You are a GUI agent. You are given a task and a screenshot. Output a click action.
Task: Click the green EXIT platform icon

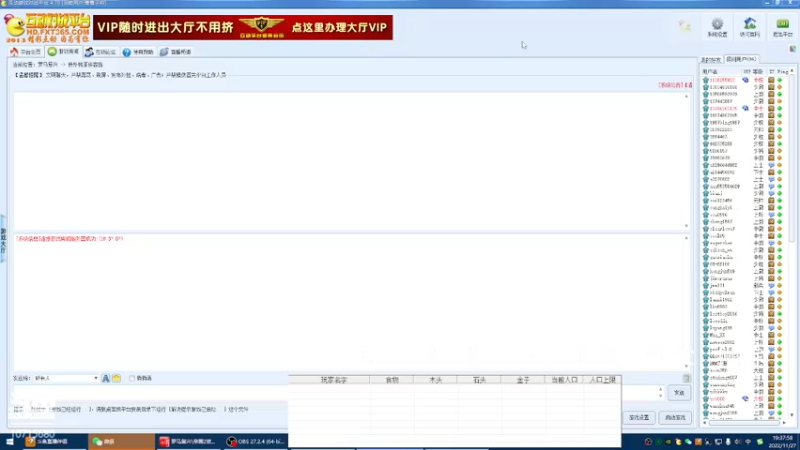(783, 28)
